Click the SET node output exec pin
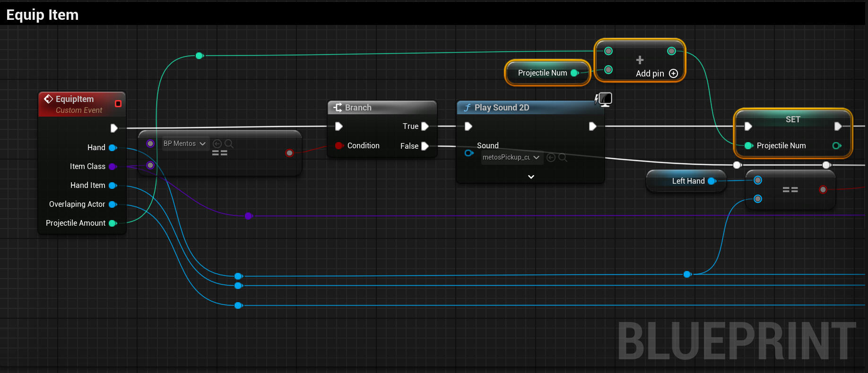Viewport: 868px width, 373px height. tap(838, 126)
